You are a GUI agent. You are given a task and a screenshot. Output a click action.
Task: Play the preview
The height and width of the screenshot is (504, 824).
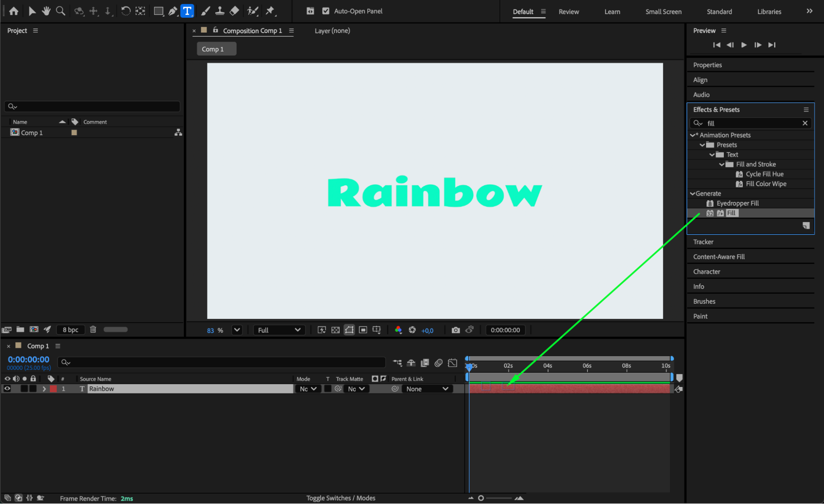(744, 45)
